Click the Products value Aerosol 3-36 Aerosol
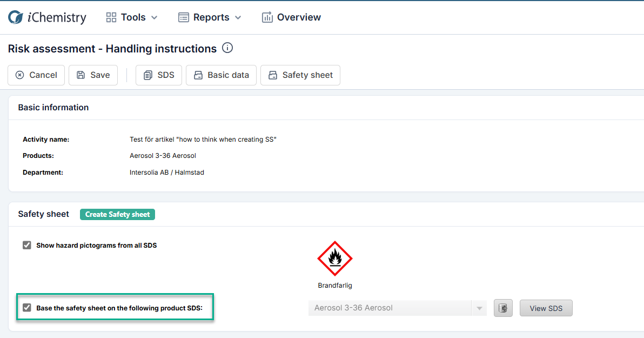The width and height of the screenshot is (644, 338). (163, 156)
